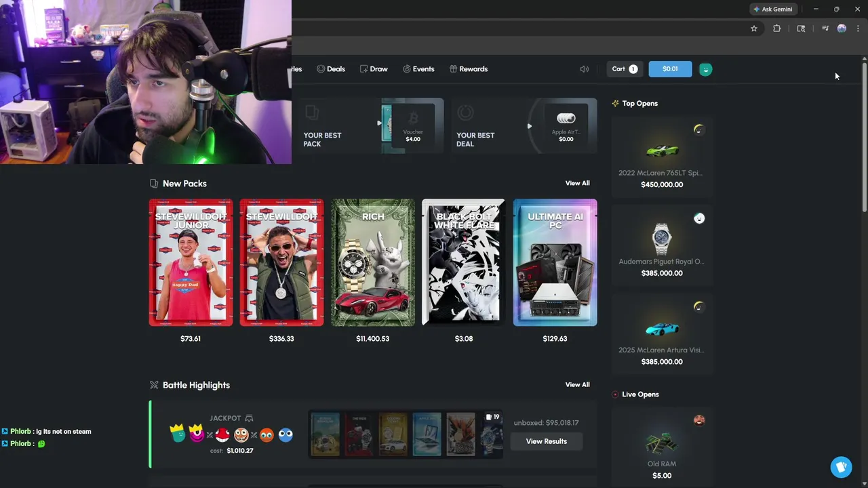Click the unboxed: $95,018.17 text

546,423
